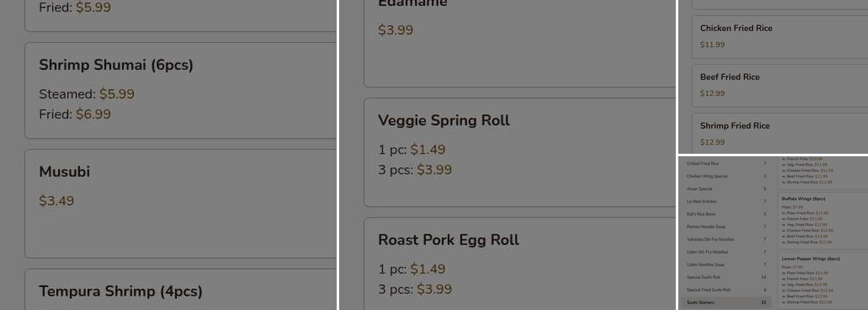Open the Special Fried Sushi Roll category
Screen dimensions: 868x310
pos(725,290)
